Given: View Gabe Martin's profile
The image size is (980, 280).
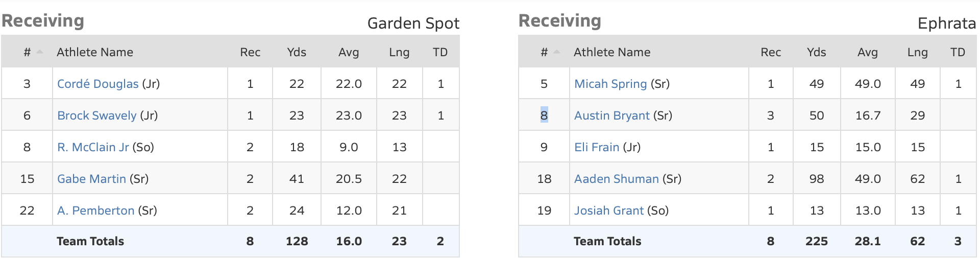Looking at the screenshot, I should coord(91,179).
